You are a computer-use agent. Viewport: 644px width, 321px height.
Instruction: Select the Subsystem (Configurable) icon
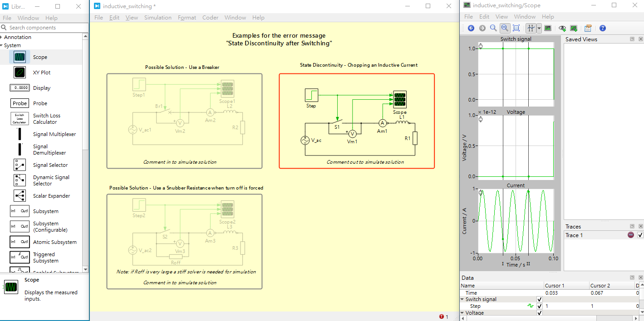pyautogui.click(x=20, y=227)
